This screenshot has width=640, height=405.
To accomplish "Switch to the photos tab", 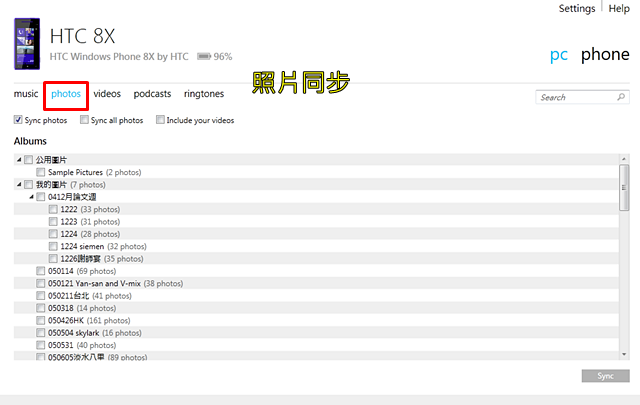I will (66, 94).
